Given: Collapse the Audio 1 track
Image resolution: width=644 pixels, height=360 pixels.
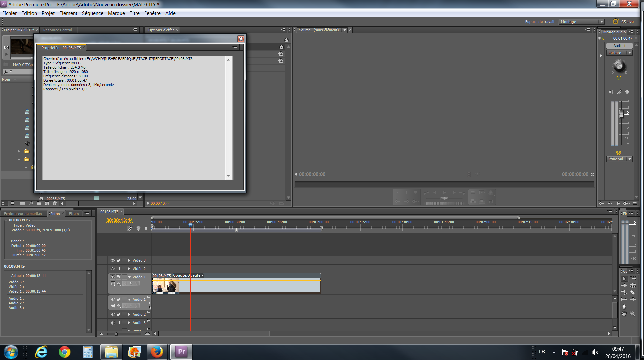Looking at the screenshot, I should pyautogui.click(x=129, y=299).
